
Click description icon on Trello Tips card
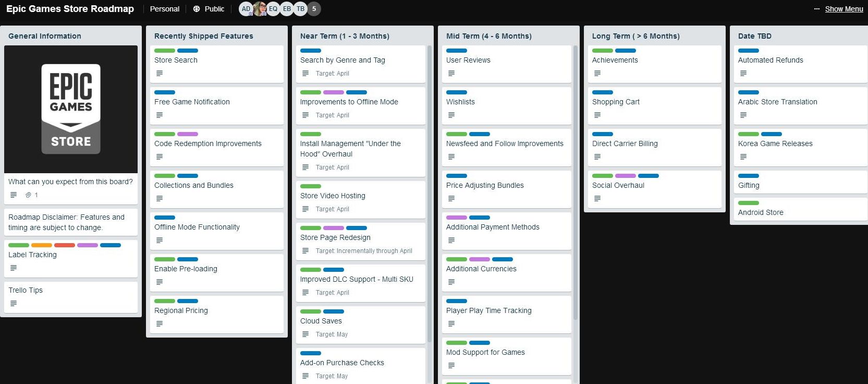point(14,304)
